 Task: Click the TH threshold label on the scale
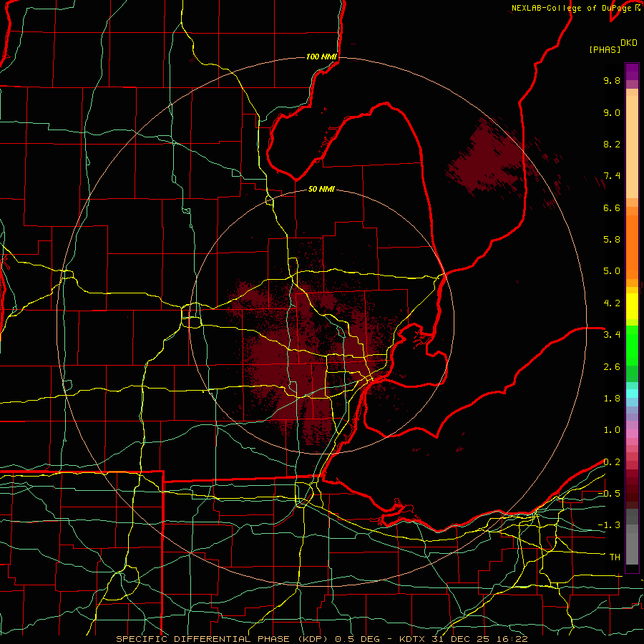615,557
